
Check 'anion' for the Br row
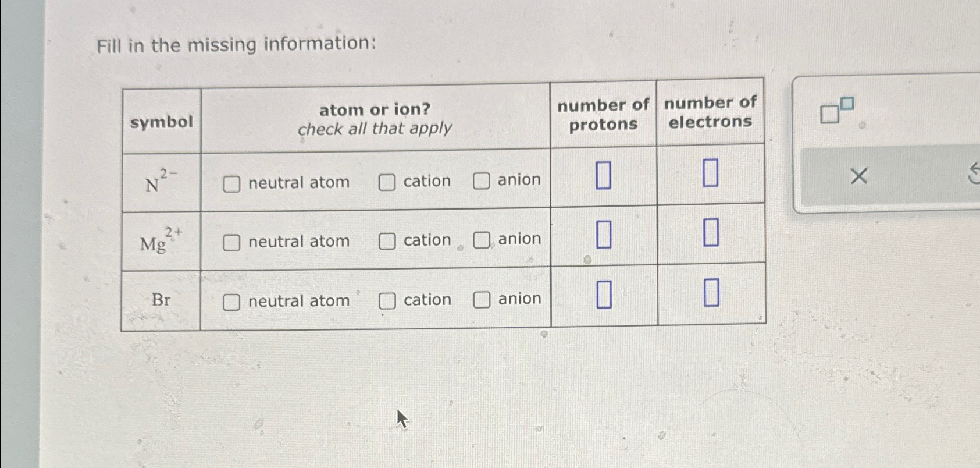(482, 300)
